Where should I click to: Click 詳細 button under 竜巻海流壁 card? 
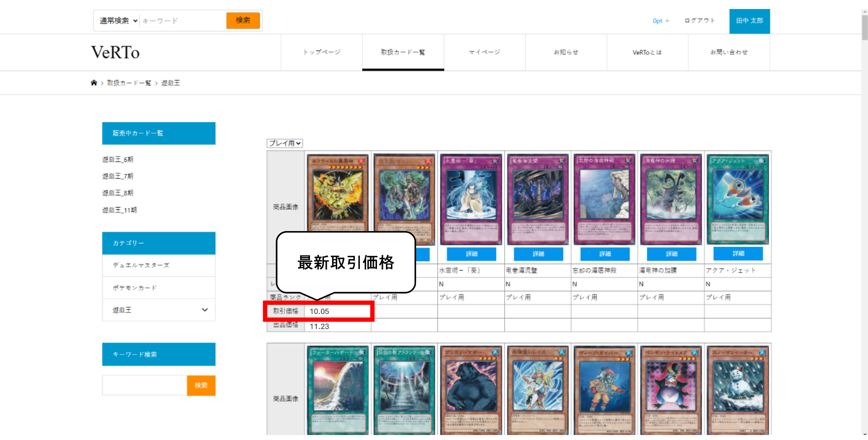point(538,254)
